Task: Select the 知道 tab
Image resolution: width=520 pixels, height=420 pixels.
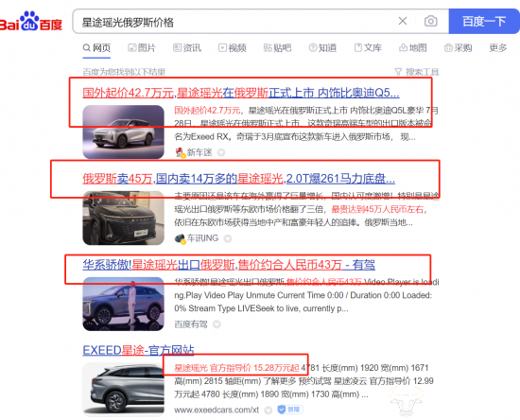Action: 322,48
